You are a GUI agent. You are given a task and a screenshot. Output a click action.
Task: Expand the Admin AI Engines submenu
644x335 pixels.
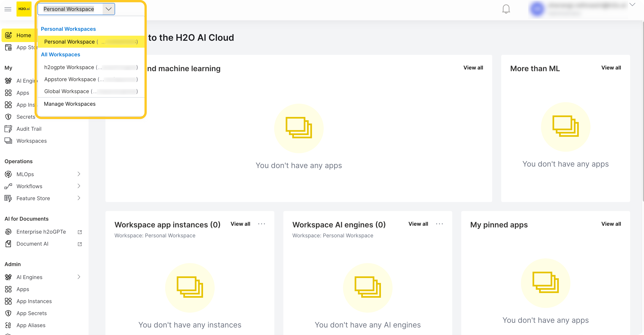79,277
